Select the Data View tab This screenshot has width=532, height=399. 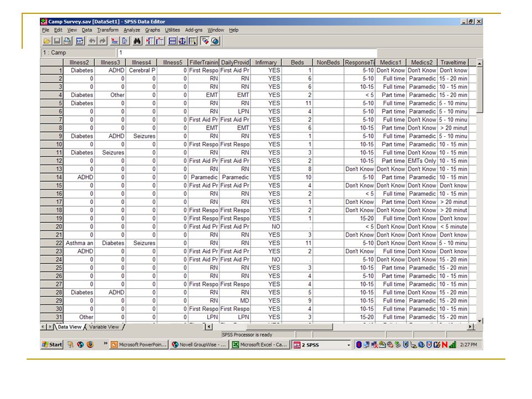70,327
